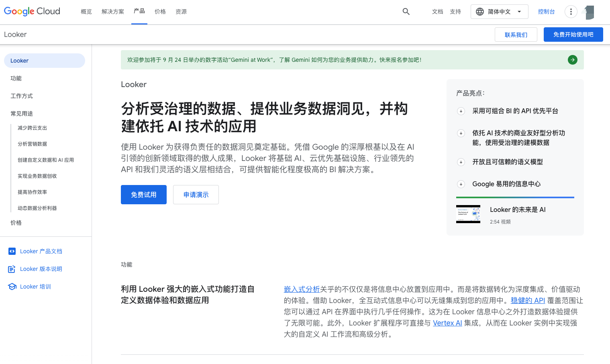Click the 免费试用 button
The height and width of the screenshot is (364, 610).
tap(144, 195)
